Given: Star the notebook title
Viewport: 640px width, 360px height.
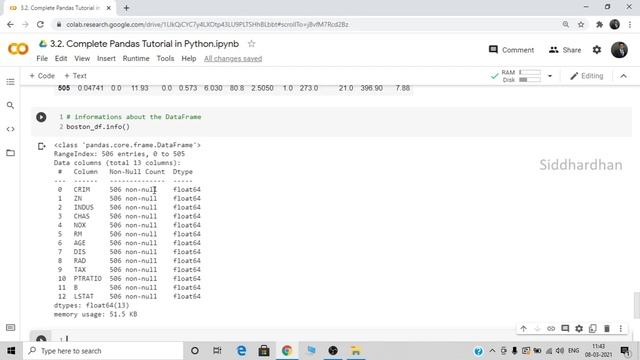Looking at the screenshot, I should tap(251, 44).
